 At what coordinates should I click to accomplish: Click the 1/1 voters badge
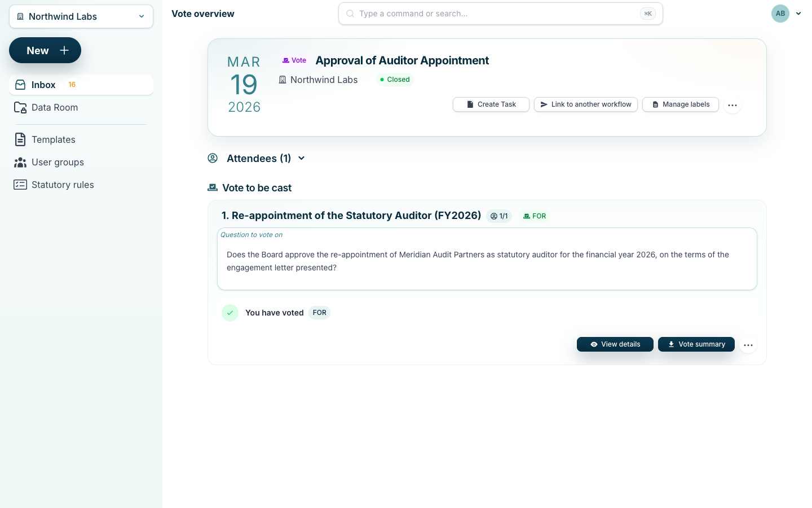tap(499, 216)
